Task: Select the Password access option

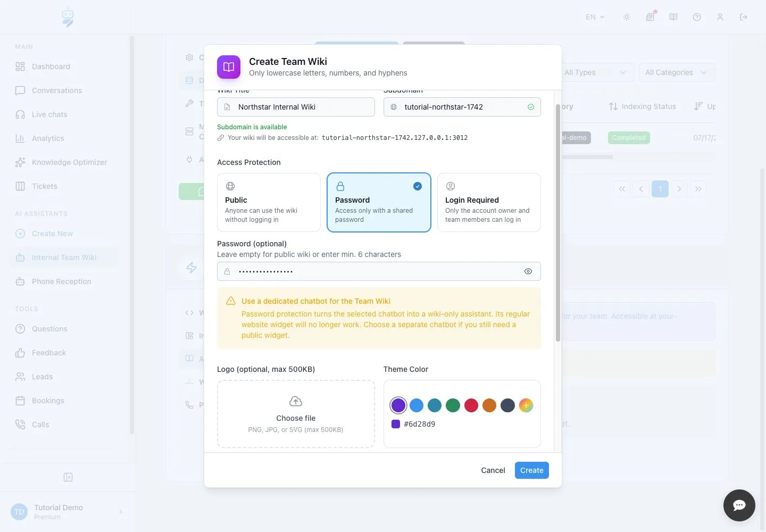Action: (379, 202)
